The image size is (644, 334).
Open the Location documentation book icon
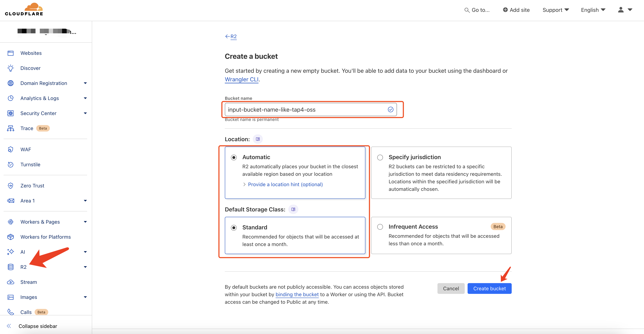point(257,139)
